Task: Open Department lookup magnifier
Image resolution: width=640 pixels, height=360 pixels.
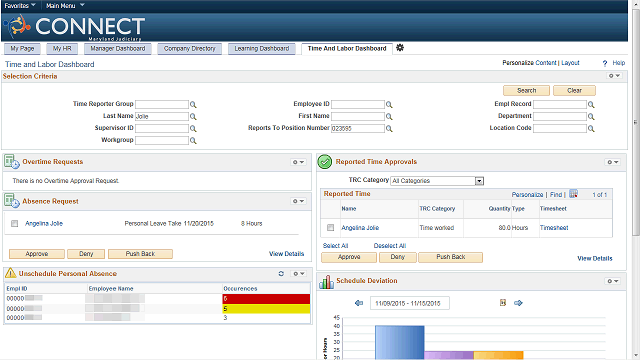Action: pos(591,116)
